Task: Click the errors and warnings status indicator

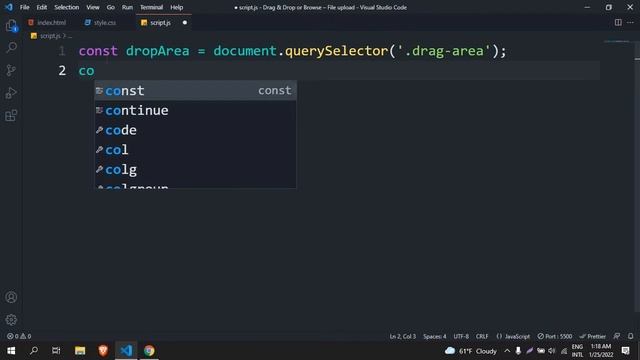Action: click(x=19, y=336)
